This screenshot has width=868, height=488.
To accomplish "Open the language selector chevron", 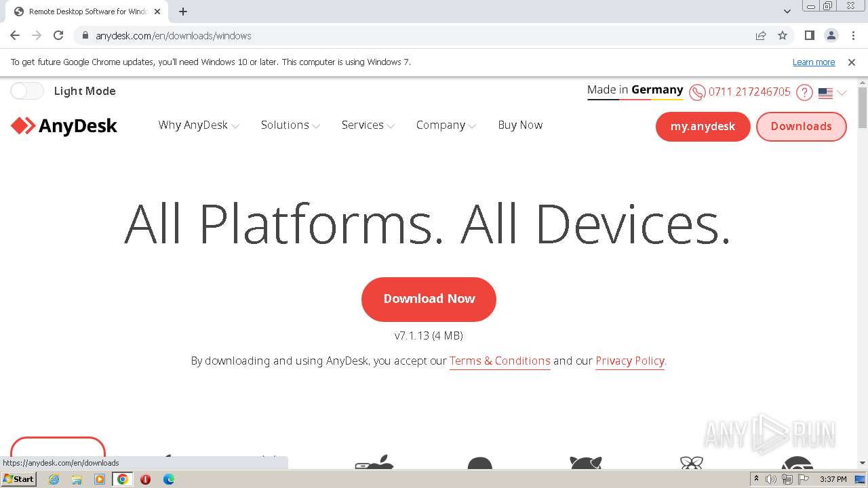I will pos(842,93).
